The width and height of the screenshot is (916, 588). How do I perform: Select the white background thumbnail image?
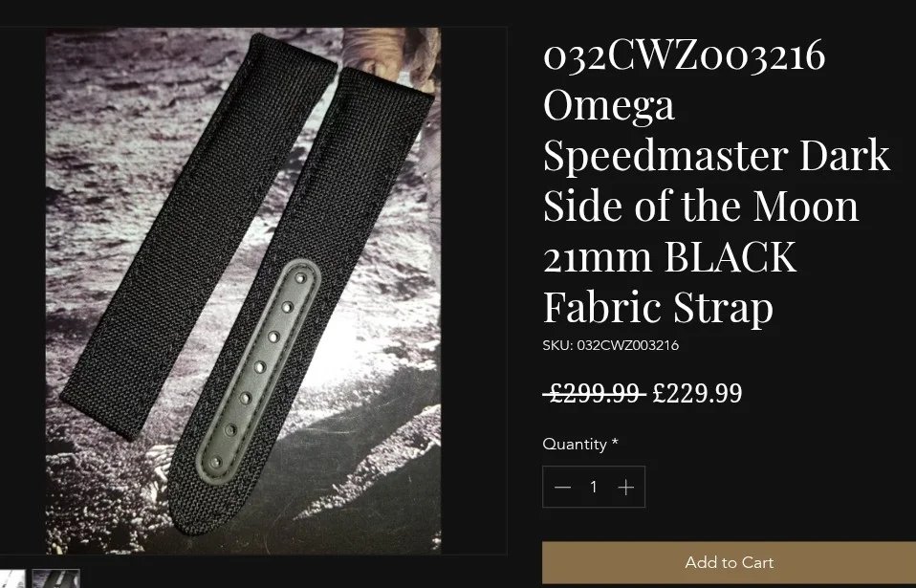(x=12, y=578)
